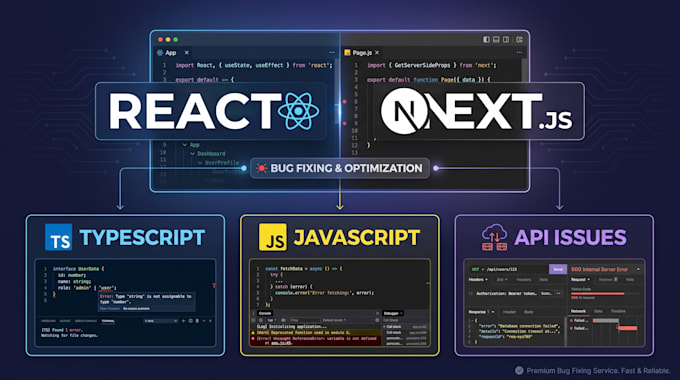Viewport: 680px width, 380px height.
Task: Toggle the left sidebar layout icon
Action: pyautogui.click(x=486, y=39)
